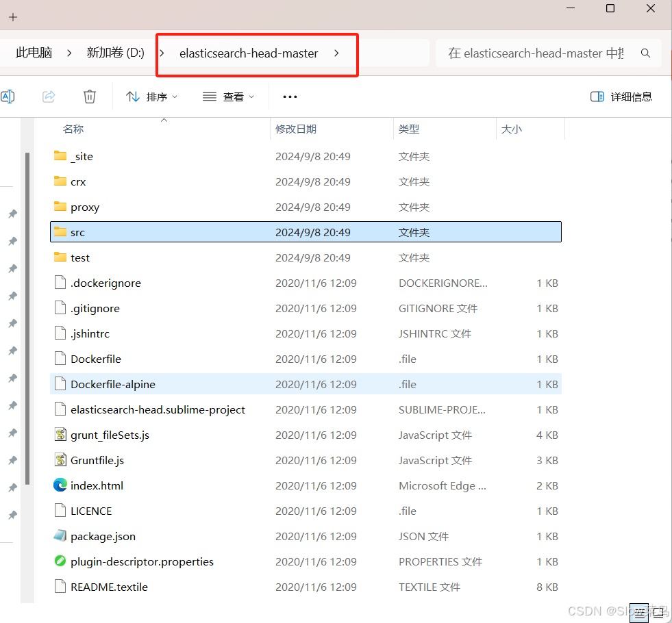Viewport: 672px width, 623px height.
Task: Switch to details list view icon at bottom right
Action: tap(638, 613)
